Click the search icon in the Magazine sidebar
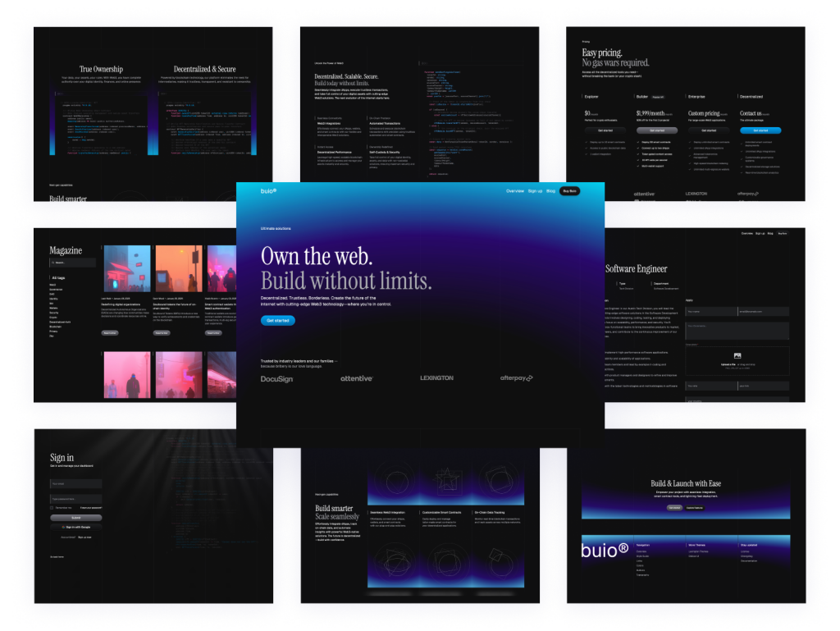The image size is (840, 631). [52, 263]
